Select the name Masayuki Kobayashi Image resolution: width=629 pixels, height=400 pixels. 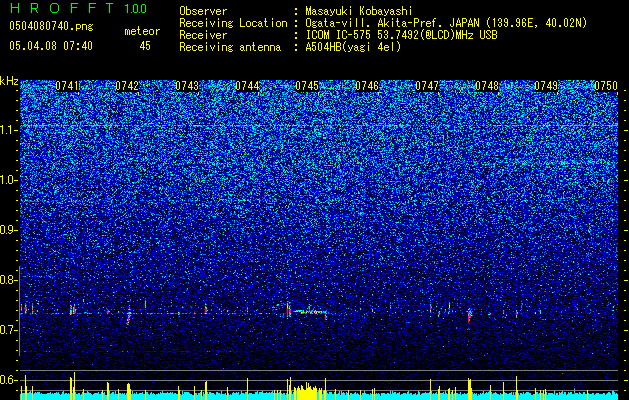click(359, 11)
